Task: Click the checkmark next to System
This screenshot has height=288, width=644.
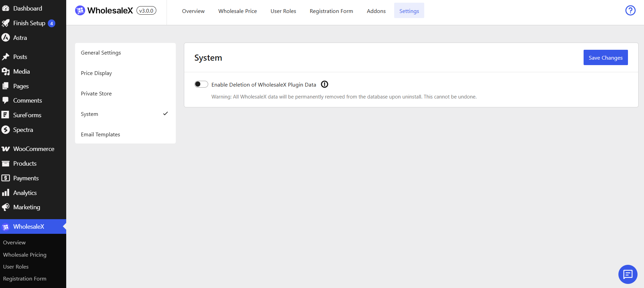Action: pos(166,113)
